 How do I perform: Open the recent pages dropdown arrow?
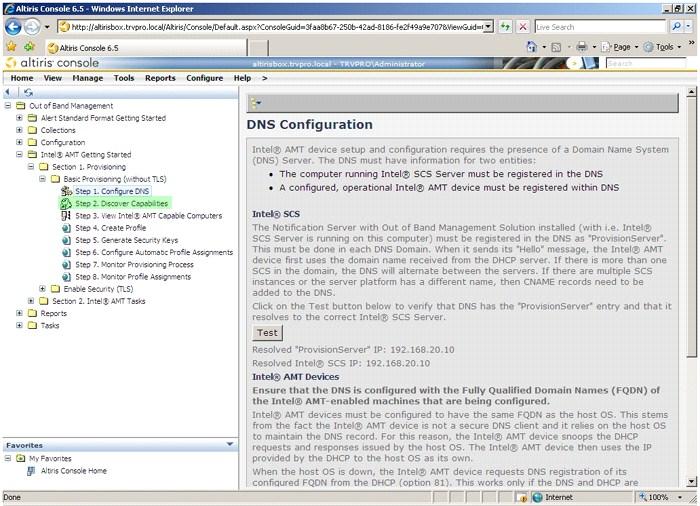tap(47, 27)
